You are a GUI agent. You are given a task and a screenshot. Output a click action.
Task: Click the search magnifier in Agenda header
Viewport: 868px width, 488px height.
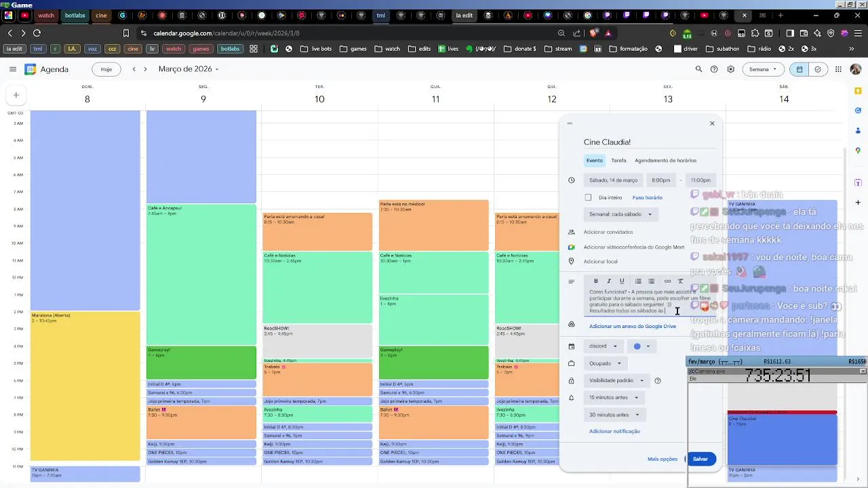point(698,69)
